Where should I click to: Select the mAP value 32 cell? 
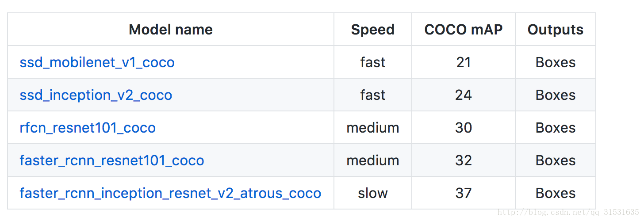pos(463,160)
